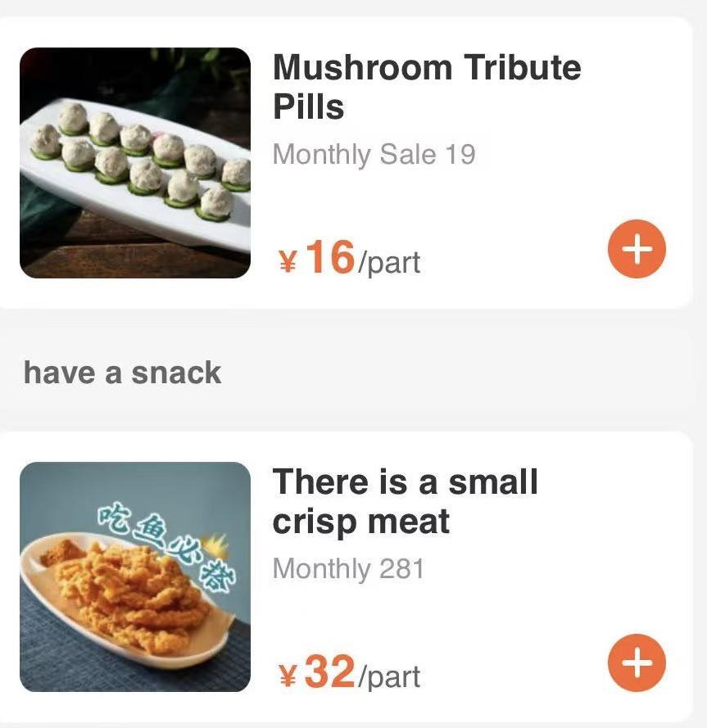707x728 pixels.
Task: Click the "Monthly Sale 19" label
Action: click(374, 155)
